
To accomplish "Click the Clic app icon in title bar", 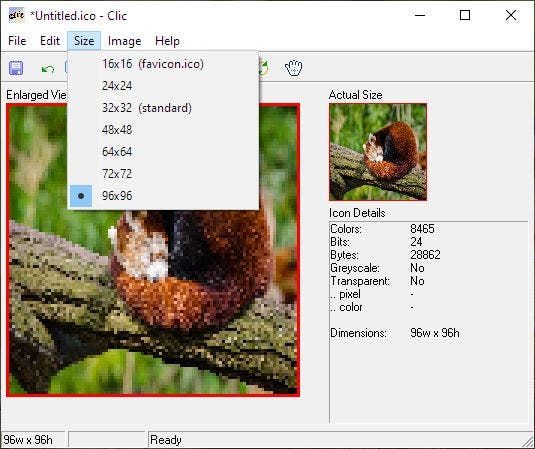I will [x=16, y=15].
